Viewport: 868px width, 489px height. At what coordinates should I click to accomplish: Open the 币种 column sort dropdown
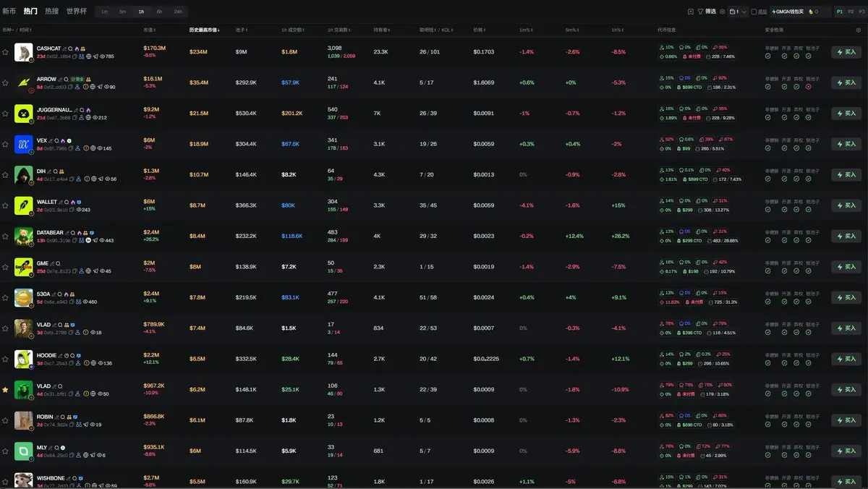(8, 30)
